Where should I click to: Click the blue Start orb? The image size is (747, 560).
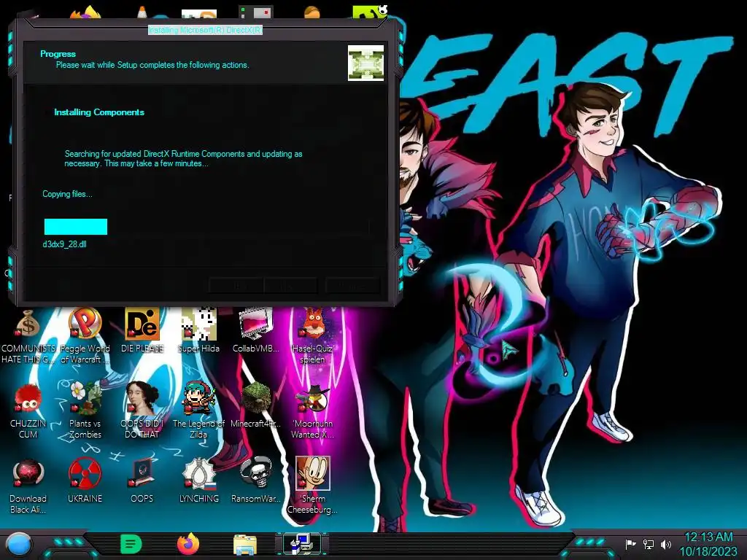18,544
